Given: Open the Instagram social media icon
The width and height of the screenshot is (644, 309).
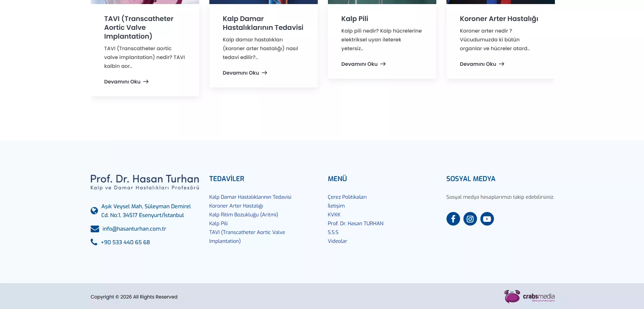Looking at the screenshot, I should click(470, 219).
